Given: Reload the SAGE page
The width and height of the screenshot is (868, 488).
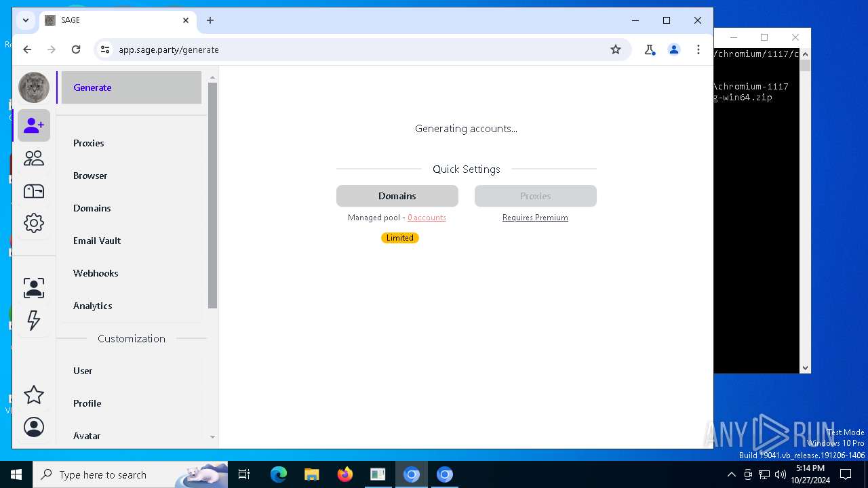Looking at the screenshot, I should 76,49.
